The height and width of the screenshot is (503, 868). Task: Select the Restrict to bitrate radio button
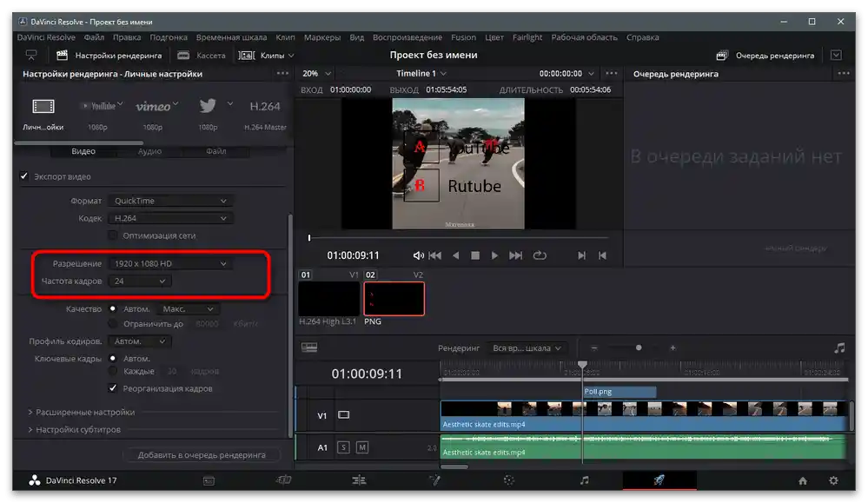coord(112,324)
